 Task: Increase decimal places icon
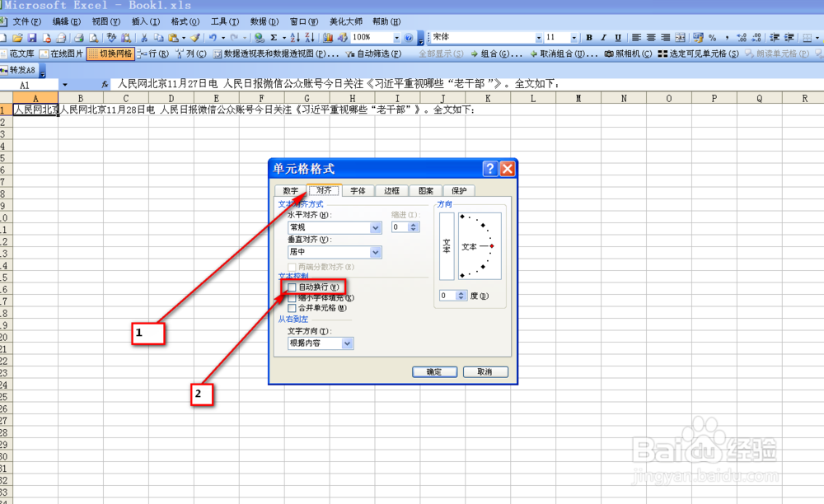tap(742, 38)
